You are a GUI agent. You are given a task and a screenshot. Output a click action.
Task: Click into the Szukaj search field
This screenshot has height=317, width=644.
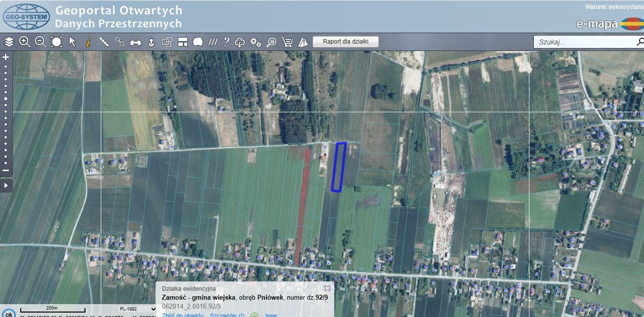coord(583,42)
